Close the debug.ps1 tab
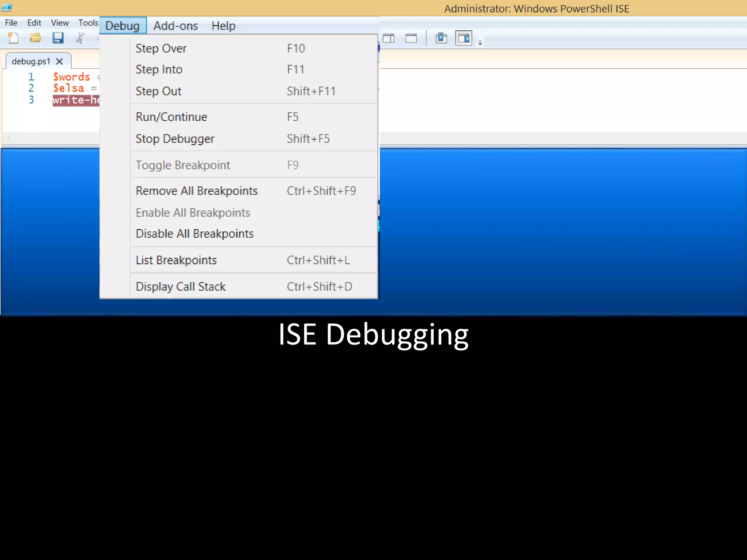This screenshot has height=560, width=747. pos(59,61)
